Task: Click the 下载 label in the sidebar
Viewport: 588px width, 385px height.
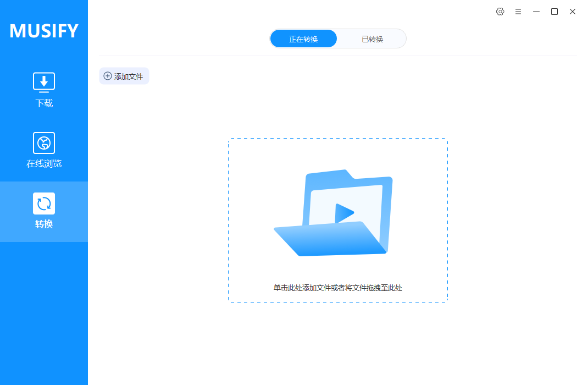Action: (44, 103)
